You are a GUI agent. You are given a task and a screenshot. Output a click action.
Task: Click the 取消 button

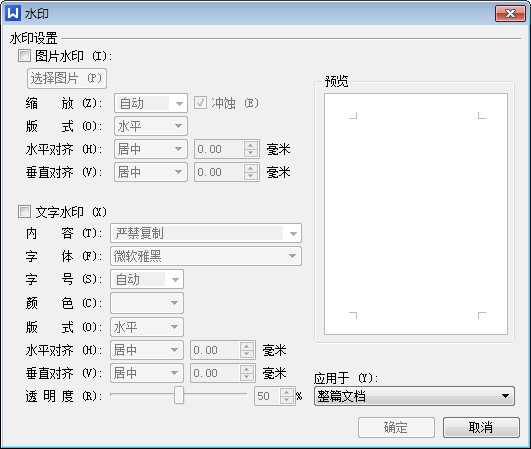pos(481,427)
